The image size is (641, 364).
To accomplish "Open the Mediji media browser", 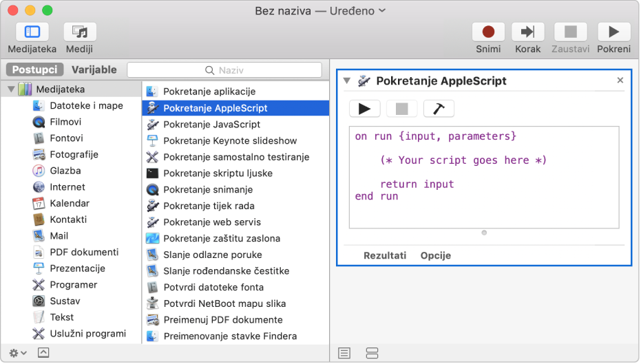I will point(80,32).
